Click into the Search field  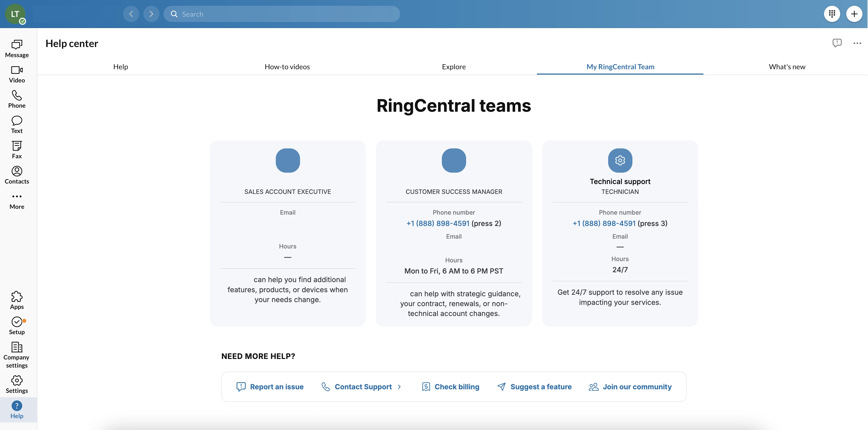[x=282, y=14]
